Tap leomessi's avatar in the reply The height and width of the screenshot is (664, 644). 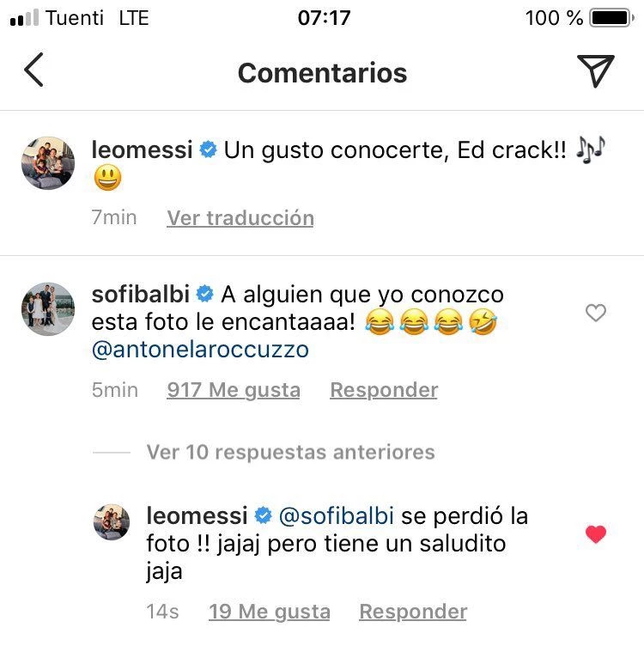coord(112,522)
